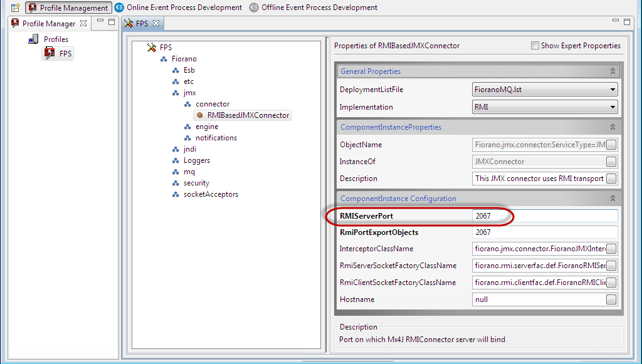Click the Loggers node icon

tap(176, 161)
